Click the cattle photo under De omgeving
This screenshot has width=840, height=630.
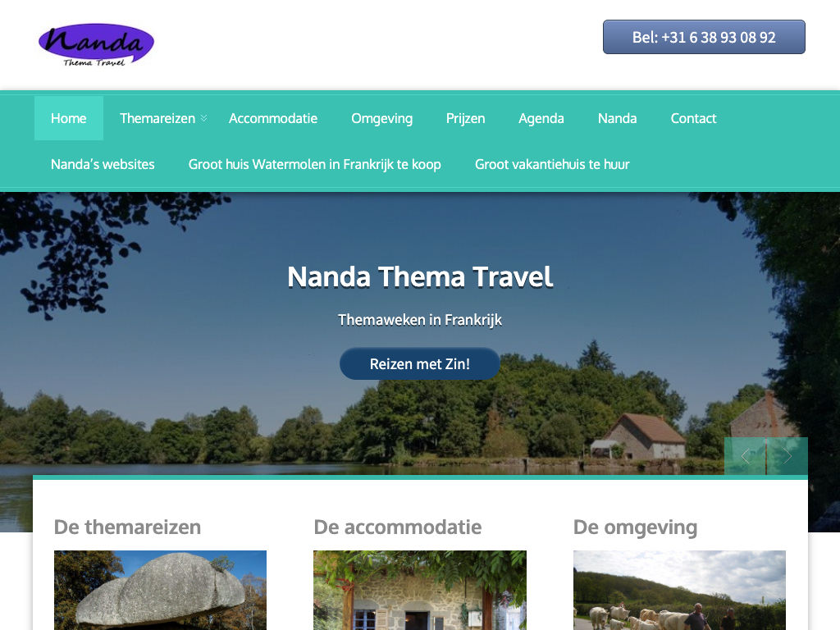tap(679, 590)
